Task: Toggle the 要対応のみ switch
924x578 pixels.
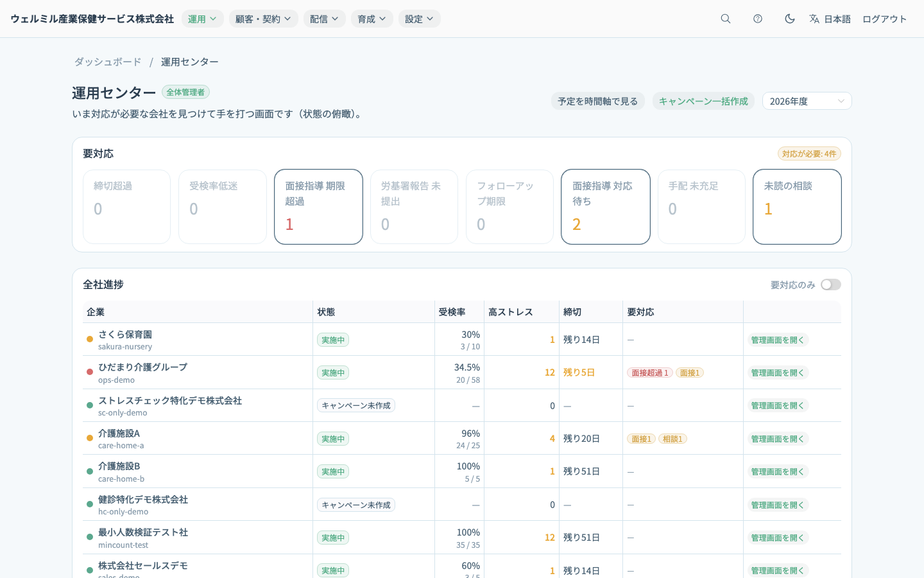Action: [831, 285]
